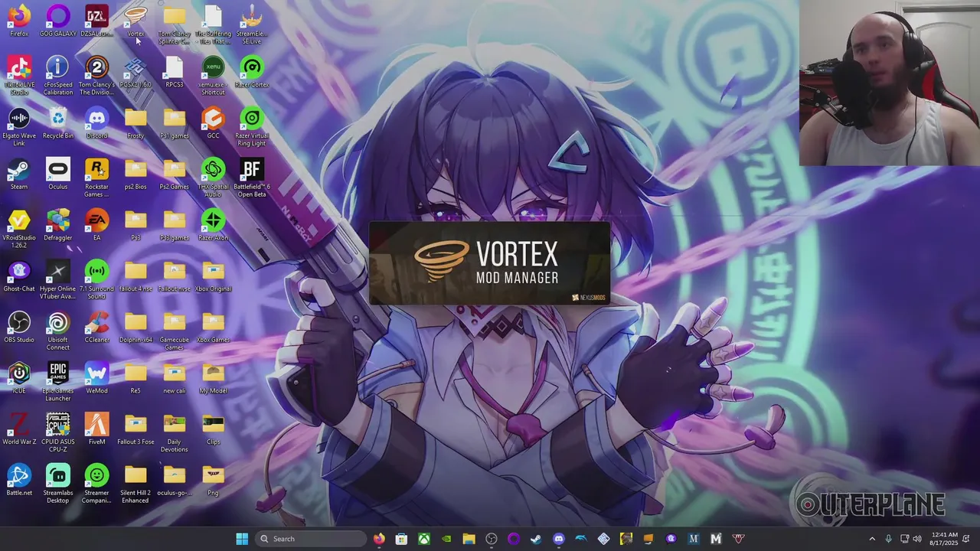Select the VRoidStudio 1.26.2 icon
This screenshot has height=551, width=980.
point(19,229)
